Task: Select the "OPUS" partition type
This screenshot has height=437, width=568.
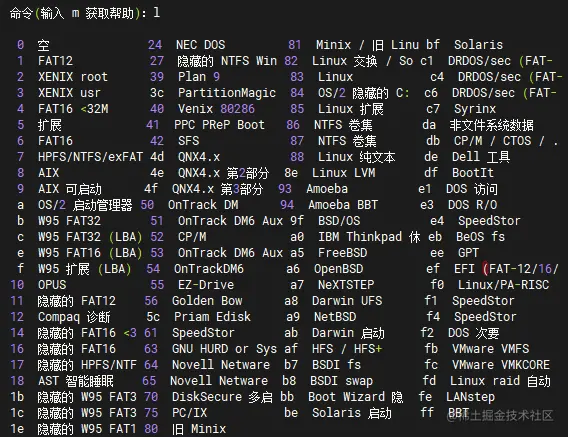Action: point(52,285)
